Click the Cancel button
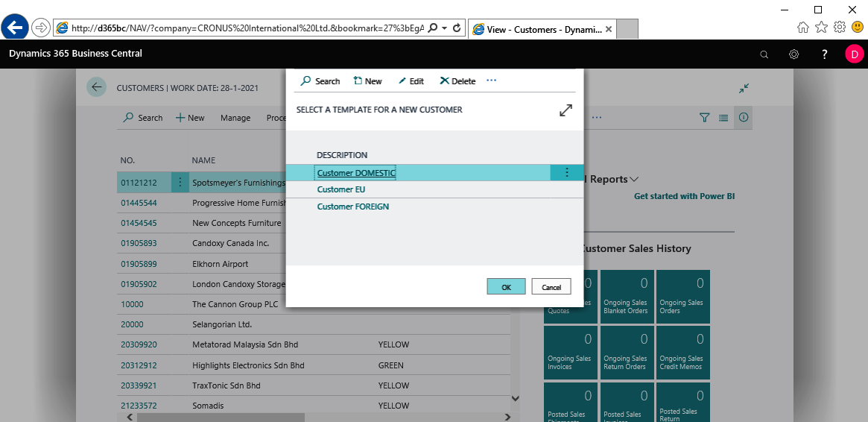The image size is (868, 422). tap(551, 287)
